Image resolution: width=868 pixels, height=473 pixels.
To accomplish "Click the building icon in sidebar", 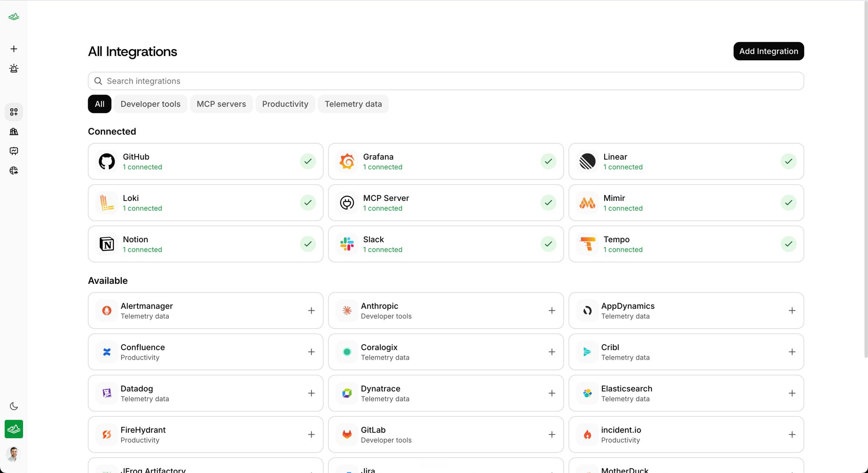I will click(x=14, y=131).
